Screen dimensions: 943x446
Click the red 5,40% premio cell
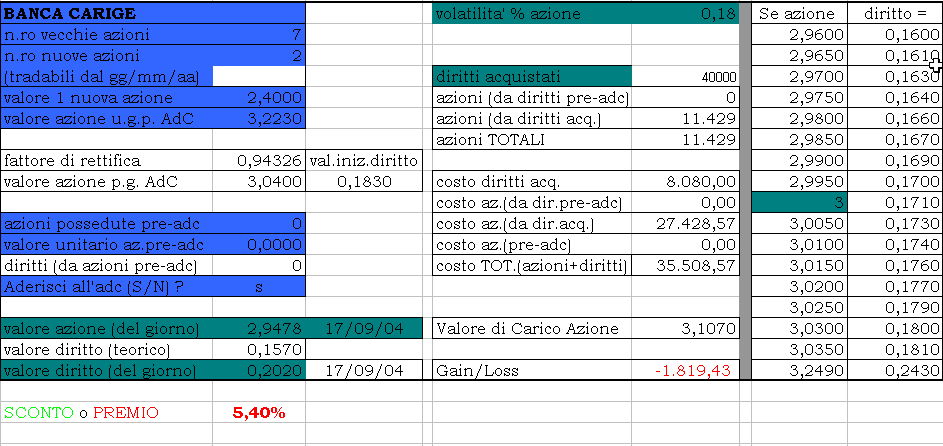pos(258,412)
